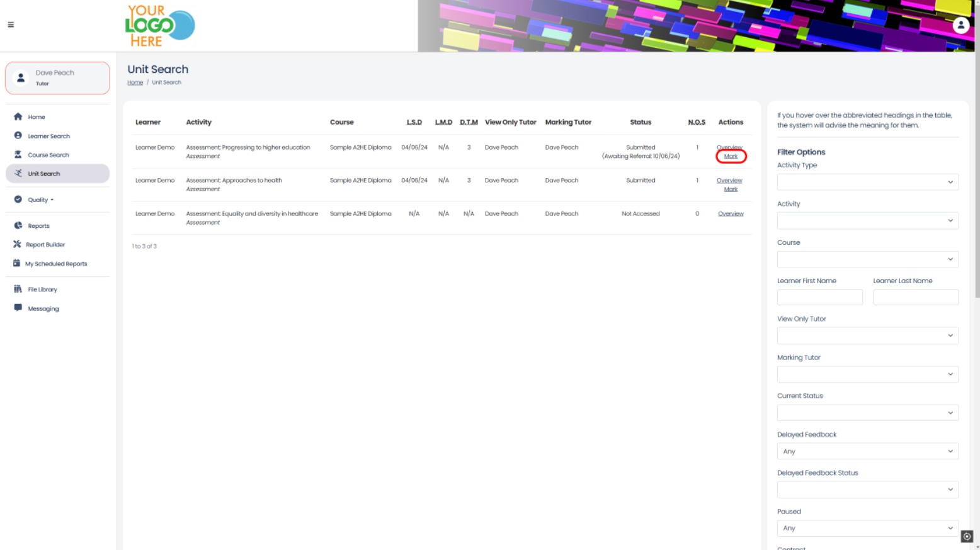
Task: Click Mark for Progressing to higher education
Action: 731,156
